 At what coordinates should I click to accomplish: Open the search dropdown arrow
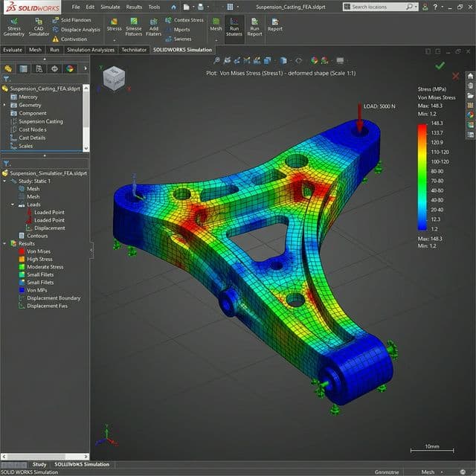[416, 7]
